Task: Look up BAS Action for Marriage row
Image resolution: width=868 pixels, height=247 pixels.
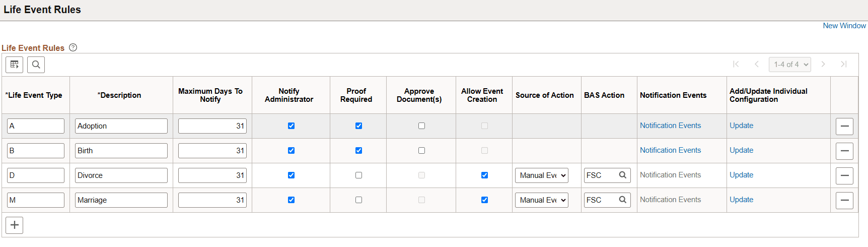Action: [622, 200]
